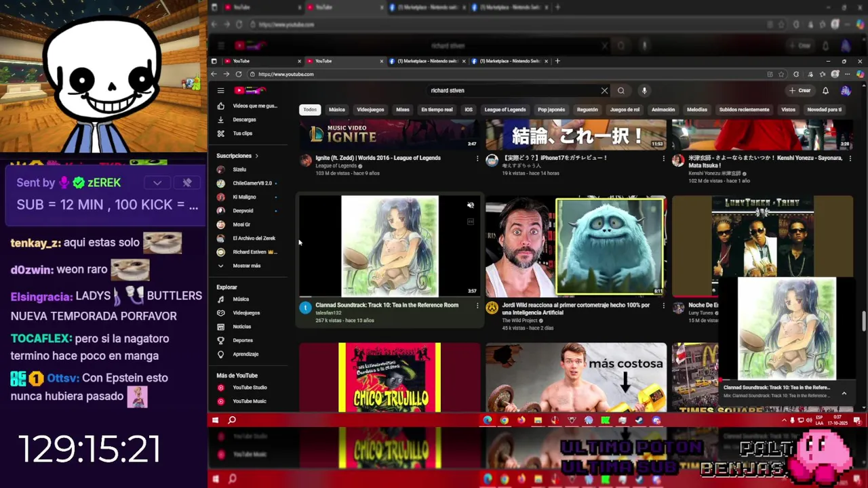The image size is (868, 488).
Task: Seek in the miniplayer progress bar
Action: [787, 380]
